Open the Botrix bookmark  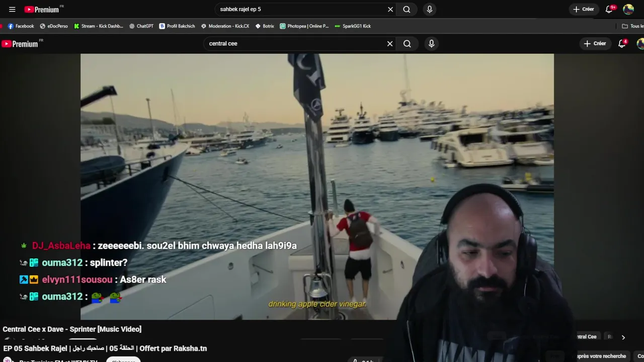coord(265,26)
